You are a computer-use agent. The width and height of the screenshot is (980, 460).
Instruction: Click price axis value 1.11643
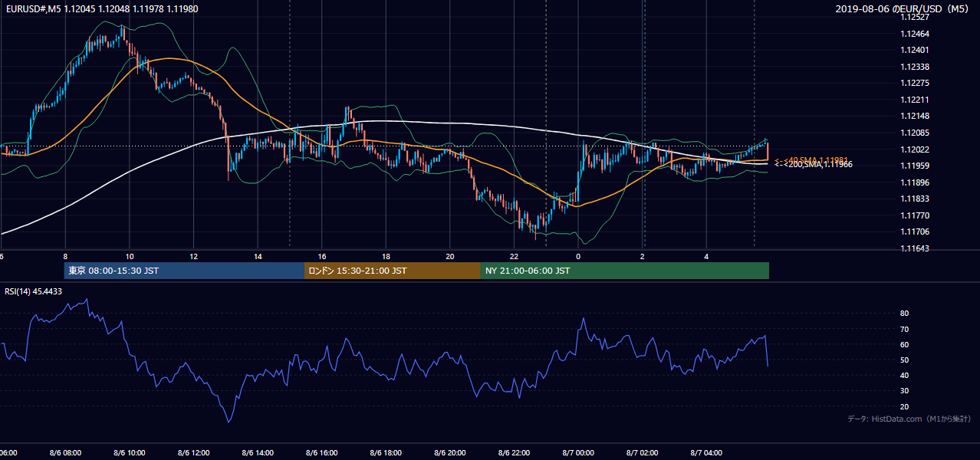coord(916,248)
